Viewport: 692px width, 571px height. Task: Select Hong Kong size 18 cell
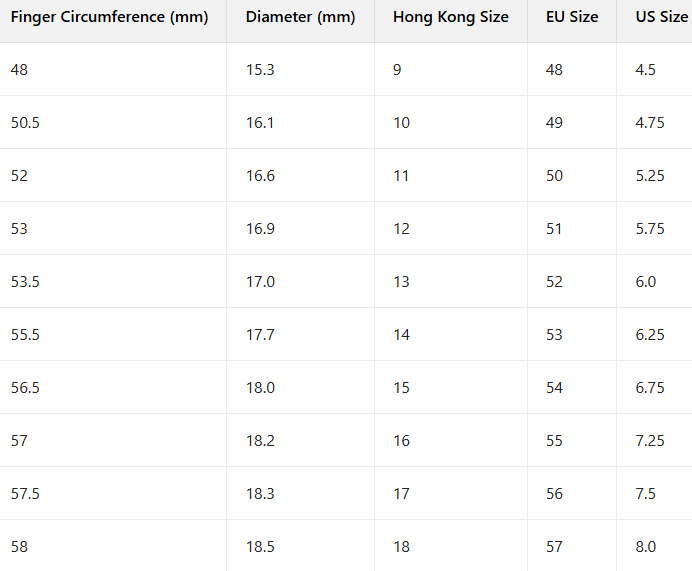point(401,547)
